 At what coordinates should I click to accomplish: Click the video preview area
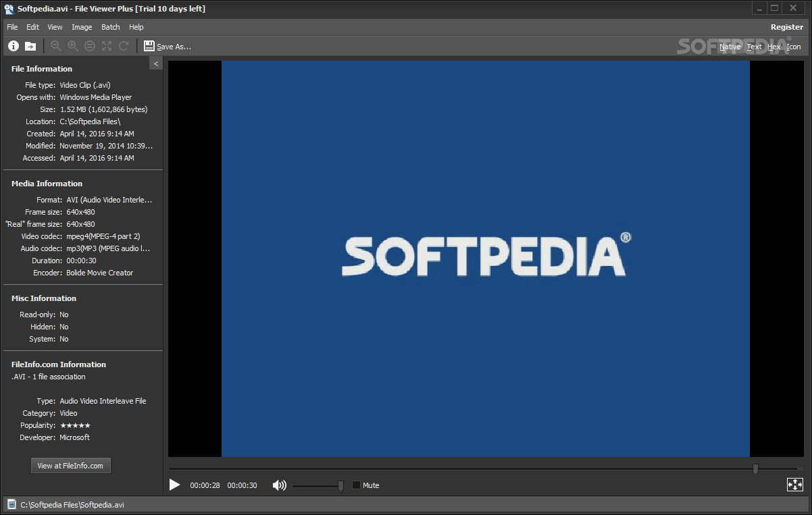[485, 259]
